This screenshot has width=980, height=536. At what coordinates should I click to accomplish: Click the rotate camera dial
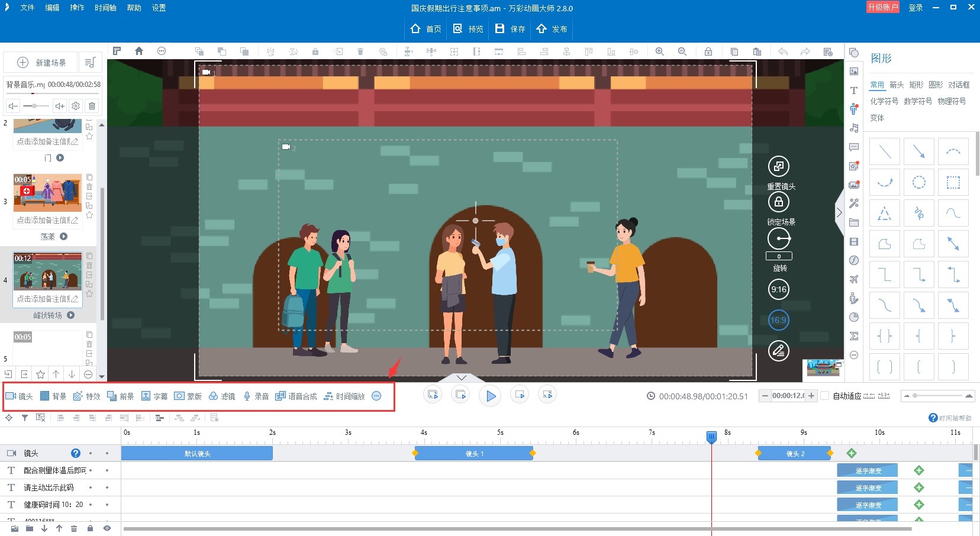(x=779, y=239)
